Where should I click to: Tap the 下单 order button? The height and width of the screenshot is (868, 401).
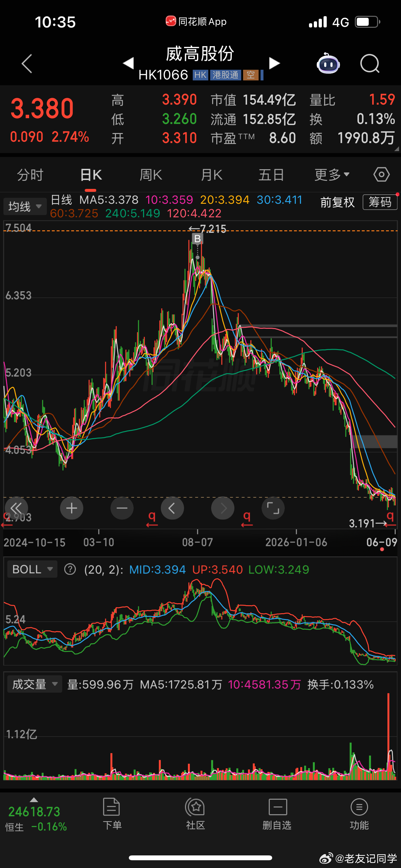[112, 814]
